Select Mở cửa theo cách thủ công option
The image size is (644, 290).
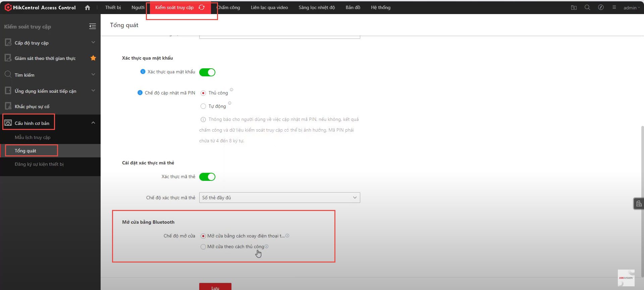[x=203, y=247]
